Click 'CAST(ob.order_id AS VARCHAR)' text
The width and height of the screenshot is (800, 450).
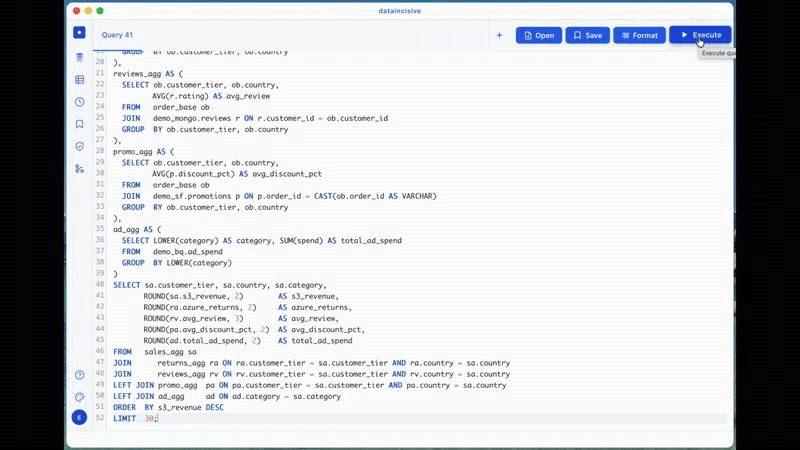coord(375,196)
